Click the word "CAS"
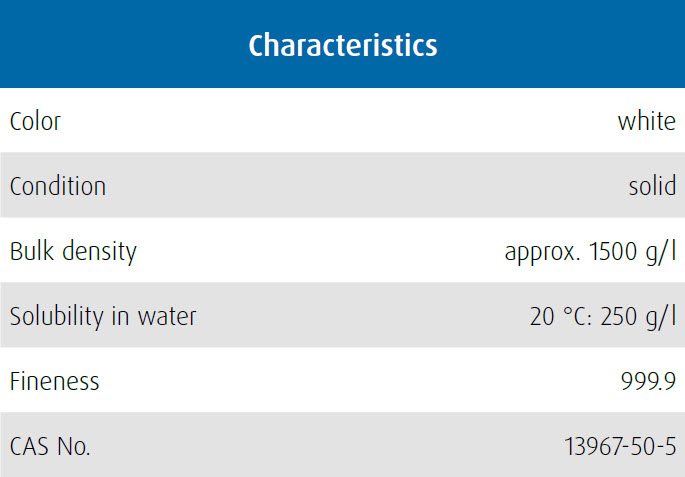The image size is (685, 477). point(29,447)
